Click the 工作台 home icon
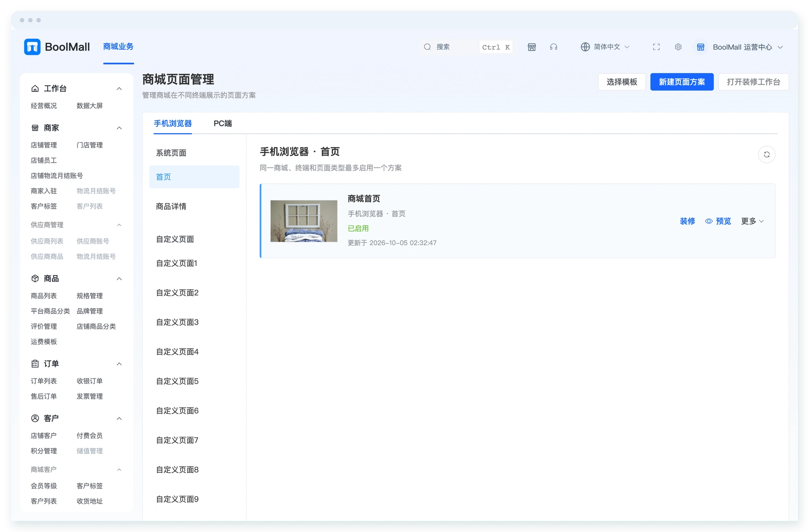This screenshot has height=532, width=809. [x=35, y=88]
